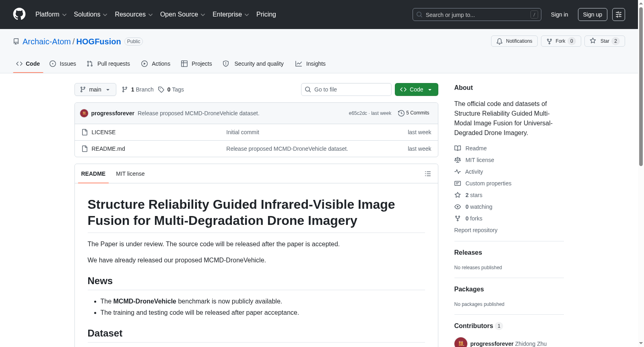Image resolution: width=644 pixels, height=347 pixels.
Task: Expand the Solutions menu
Action: (x=91, y=15)
